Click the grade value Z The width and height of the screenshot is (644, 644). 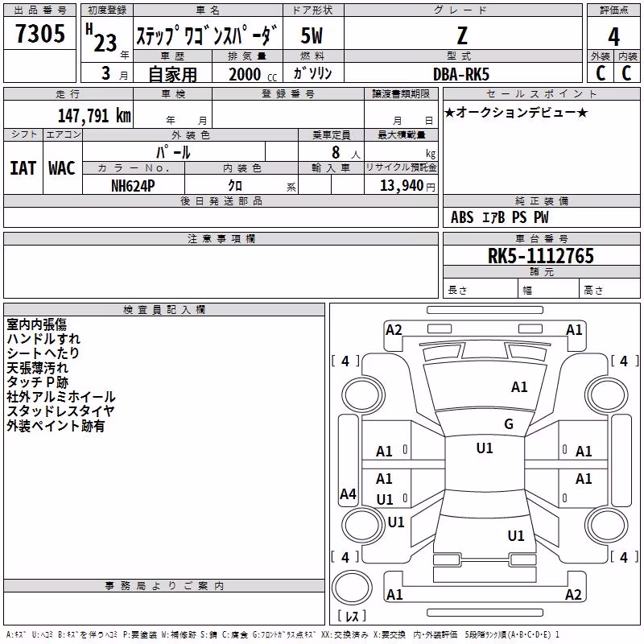pyautogui.click(x=462, y=35)
